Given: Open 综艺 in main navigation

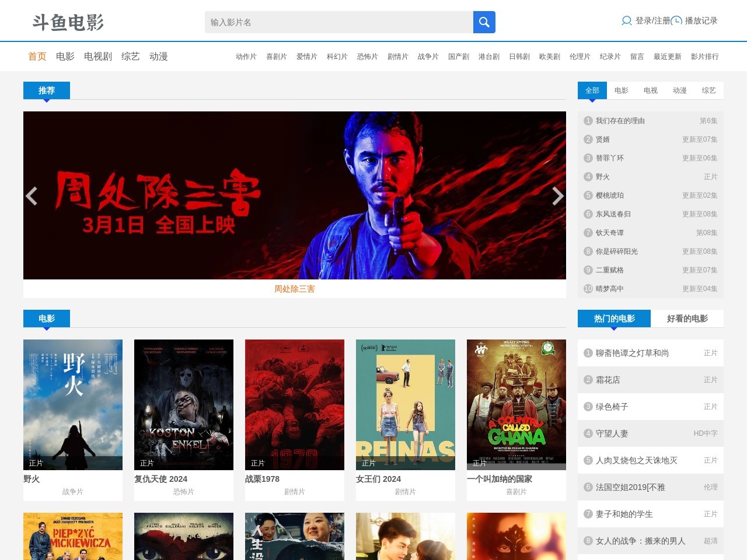Looking at the screenshot, I should pyautogui.click(x=130, y=57).
